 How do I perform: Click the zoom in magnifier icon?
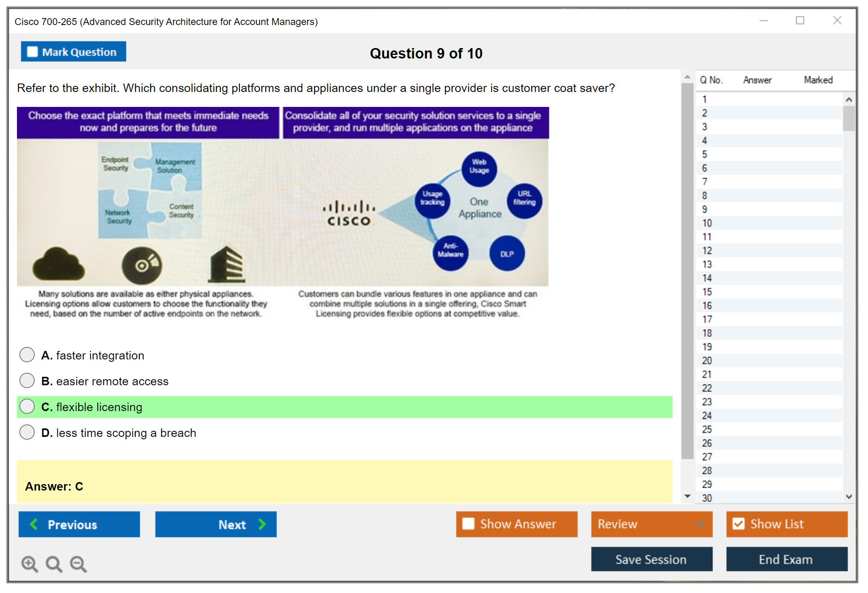(x=29, y=564)
